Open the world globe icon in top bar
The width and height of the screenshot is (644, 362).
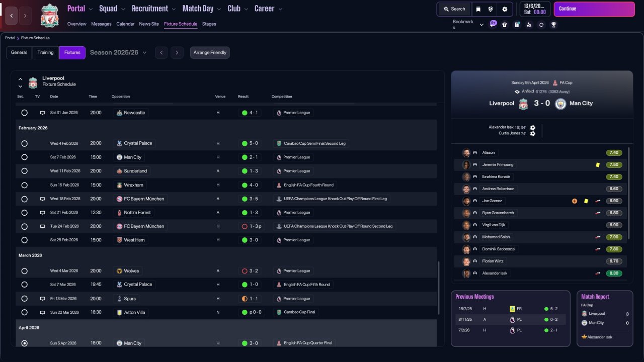point(492,9)
